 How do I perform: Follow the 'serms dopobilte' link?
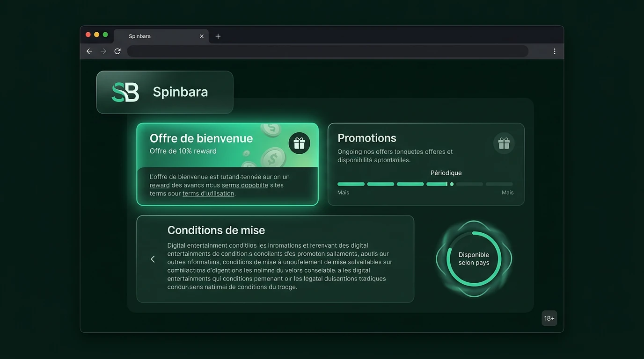(x=245, y=185)
